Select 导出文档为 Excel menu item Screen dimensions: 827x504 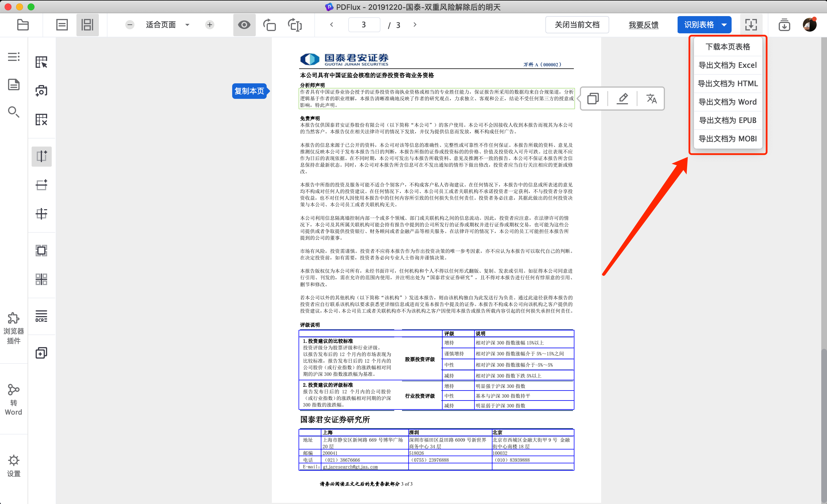[x=727, y=65]
